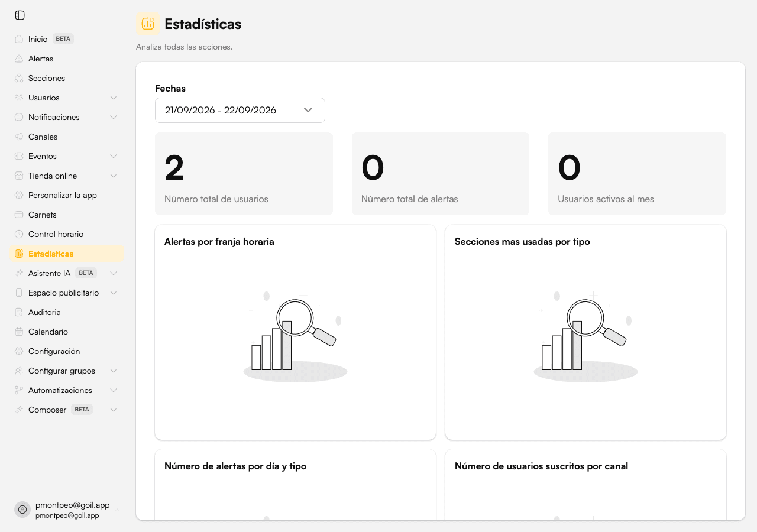Image resolution: width=757 pixels, height=532 pixels.
Task: Click the Notificaciones chat bubble icon
Action: point(19,117)
